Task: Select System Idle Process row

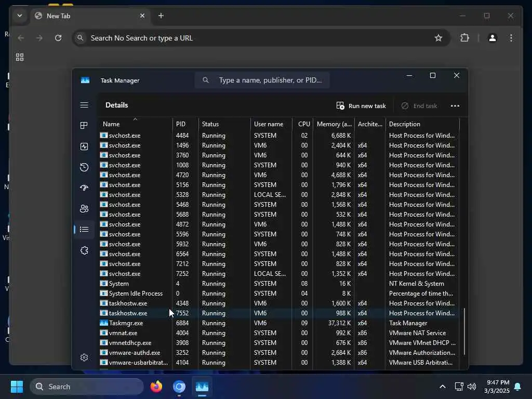Action: 279,294
